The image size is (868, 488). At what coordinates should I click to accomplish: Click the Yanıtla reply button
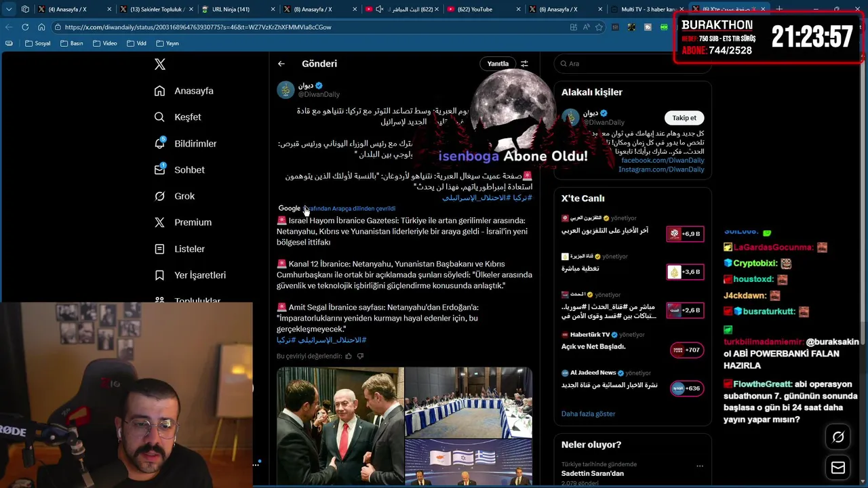coord(498,64)
